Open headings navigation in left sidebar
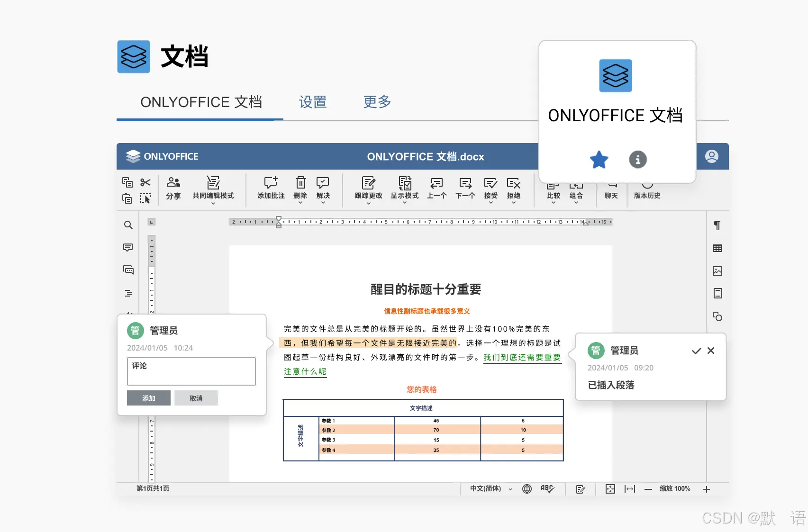Screen dimensions: 808x532 (128, 293)
